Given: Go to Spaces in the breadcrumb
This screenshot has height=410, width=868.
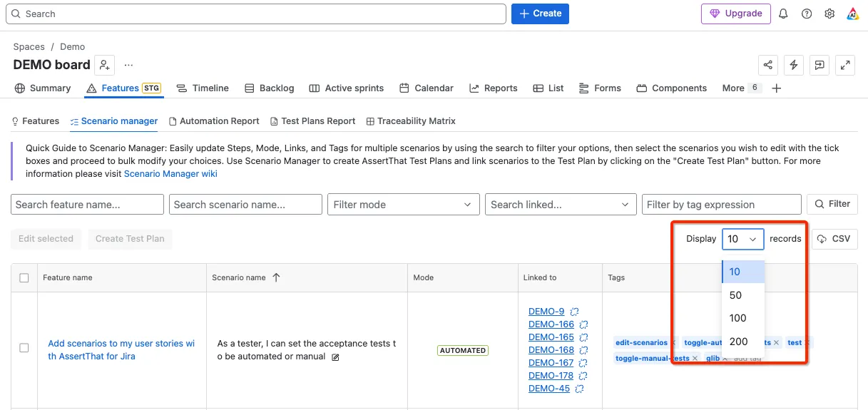Looking at the screenshot, I should (29, 46).
